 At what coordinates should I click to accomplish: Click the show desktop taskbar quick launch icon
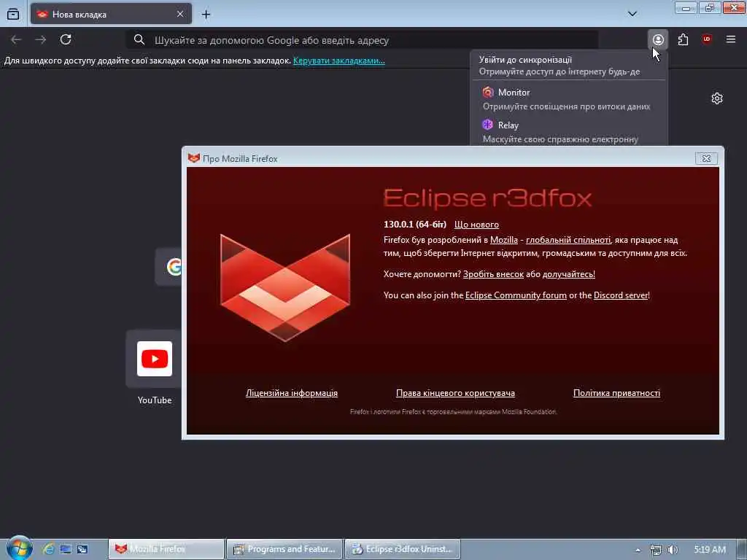pos(66,549)
